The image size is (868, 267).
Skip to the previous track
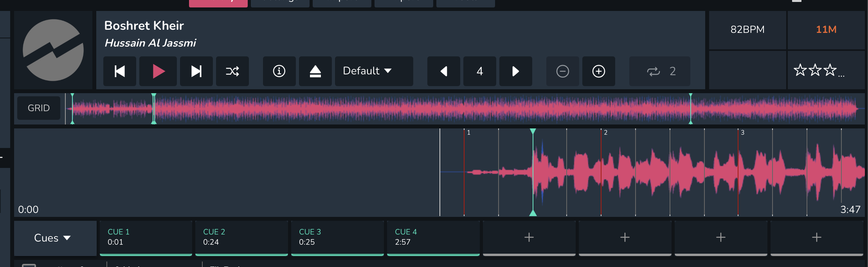(x=119, y=71)
